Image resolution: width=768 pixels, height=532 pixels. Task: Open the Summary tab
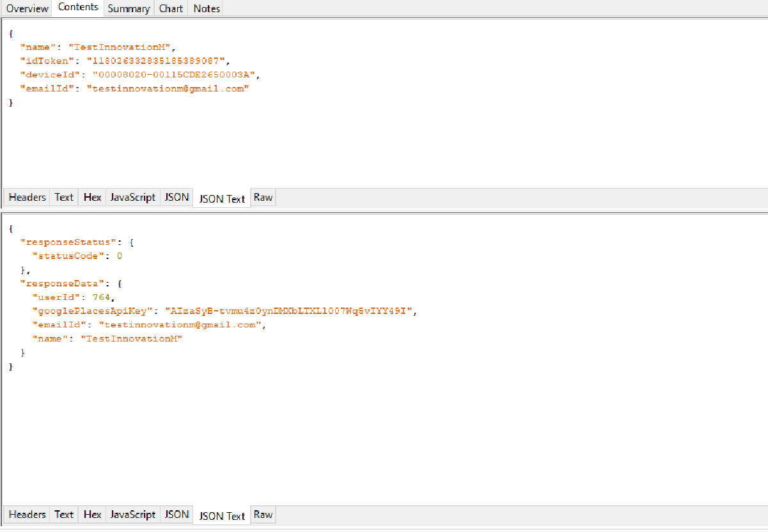129,8
